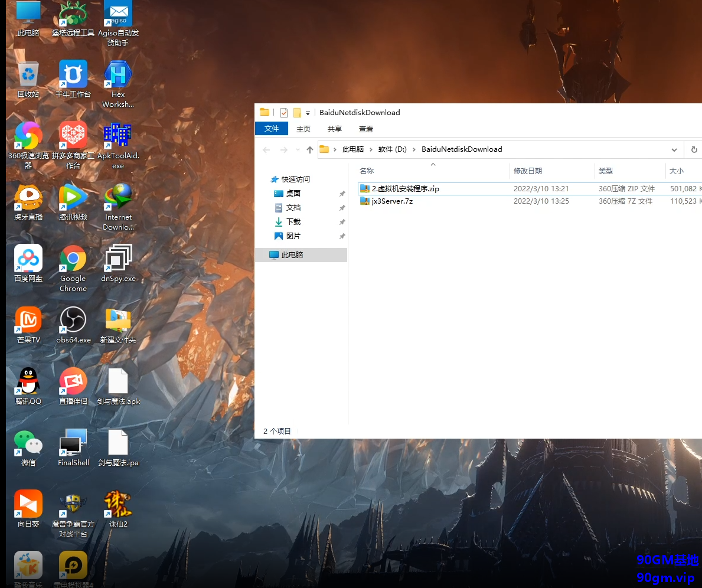702x588 pixels.
Task: Open 下载 in quick access
Action: [x=288, y=221]
